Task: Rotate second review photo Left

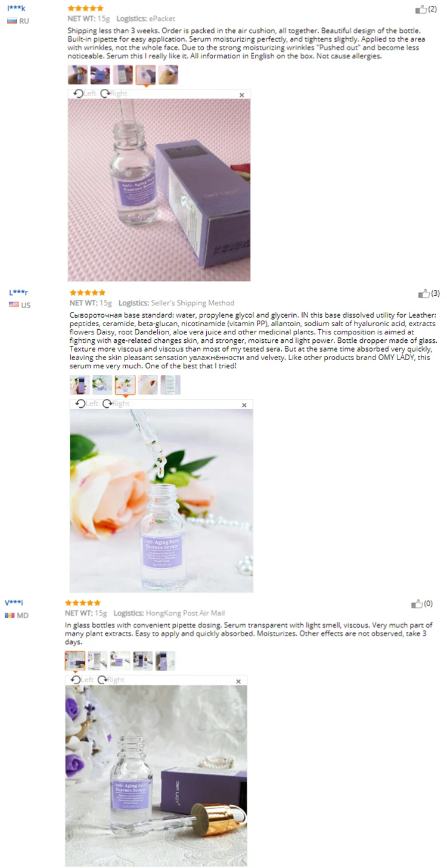Action: pos(87,404)
